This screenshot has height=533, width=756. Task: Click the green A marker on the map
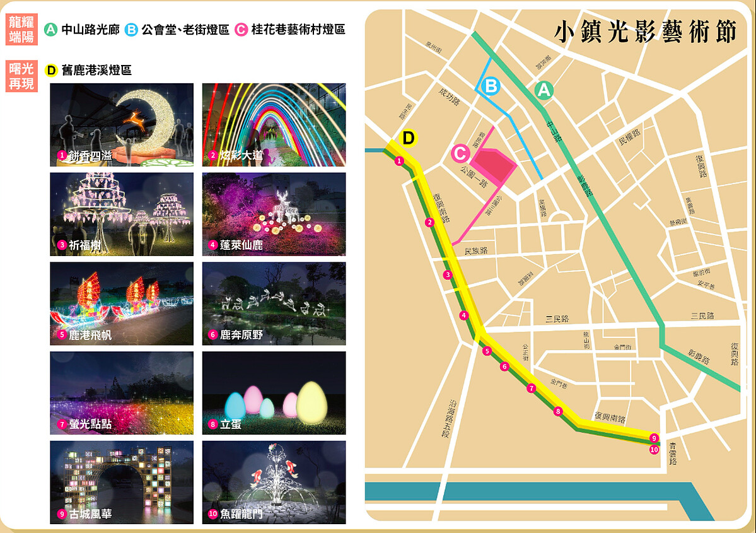point(544,90)
